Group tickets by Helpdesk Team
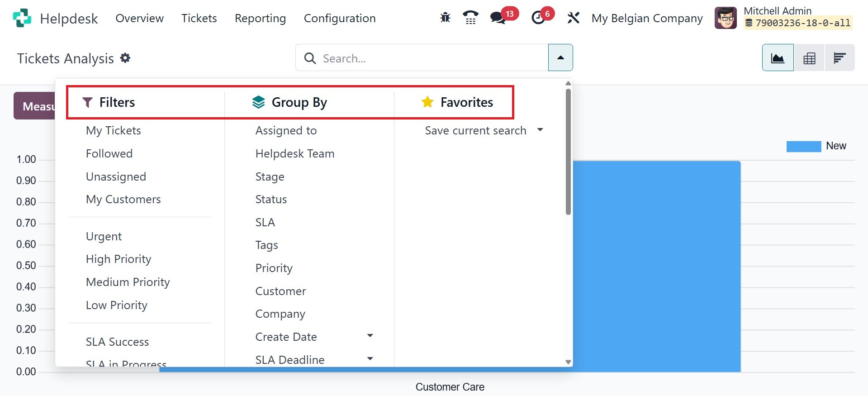The height and width of the screenshot is (396, 868). (294, 153)
